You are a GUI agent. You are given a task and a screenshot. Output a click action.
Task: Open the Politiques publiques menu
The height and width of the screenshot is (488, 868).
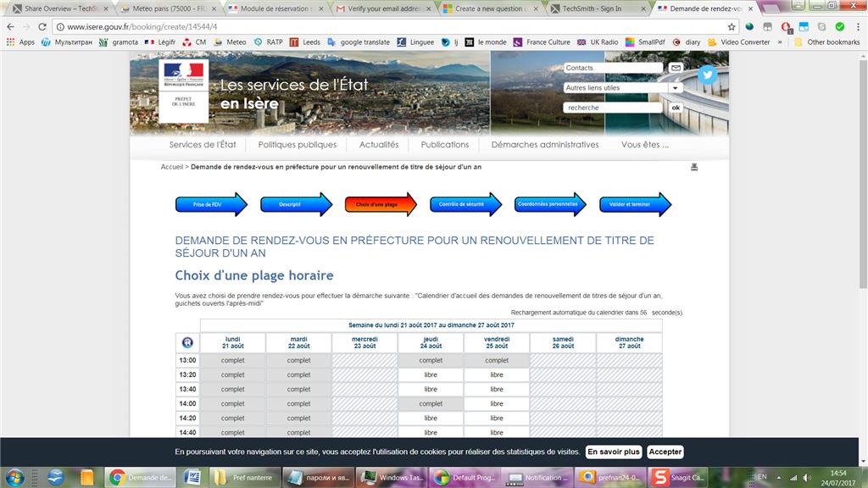pyautogui.click(x=298, y=144)
